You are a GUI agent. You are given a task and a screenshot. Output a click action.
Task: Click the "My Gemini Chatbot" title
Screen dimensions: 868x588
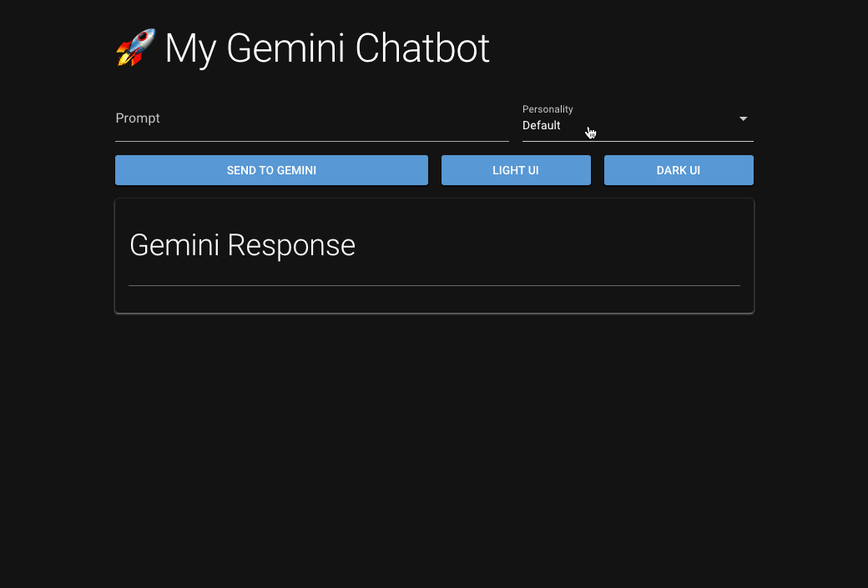tap(326, 48)
